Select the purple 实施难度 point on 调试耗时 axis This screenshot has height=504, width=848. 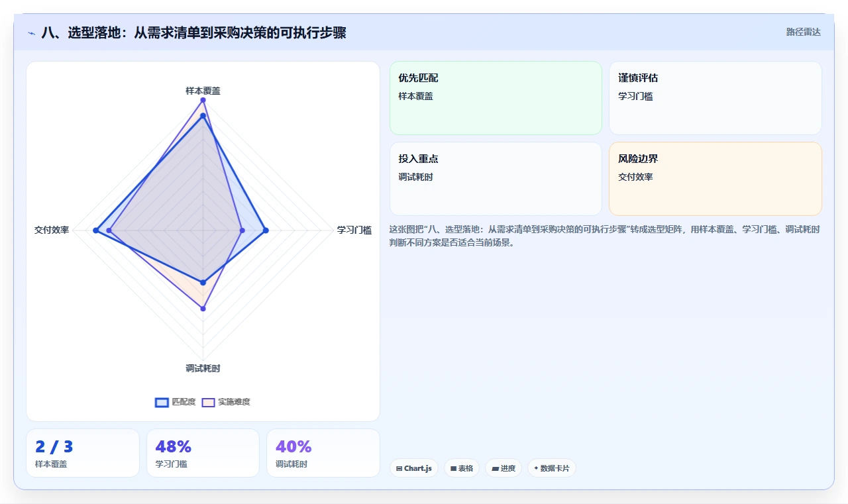[x=203, y=309]
